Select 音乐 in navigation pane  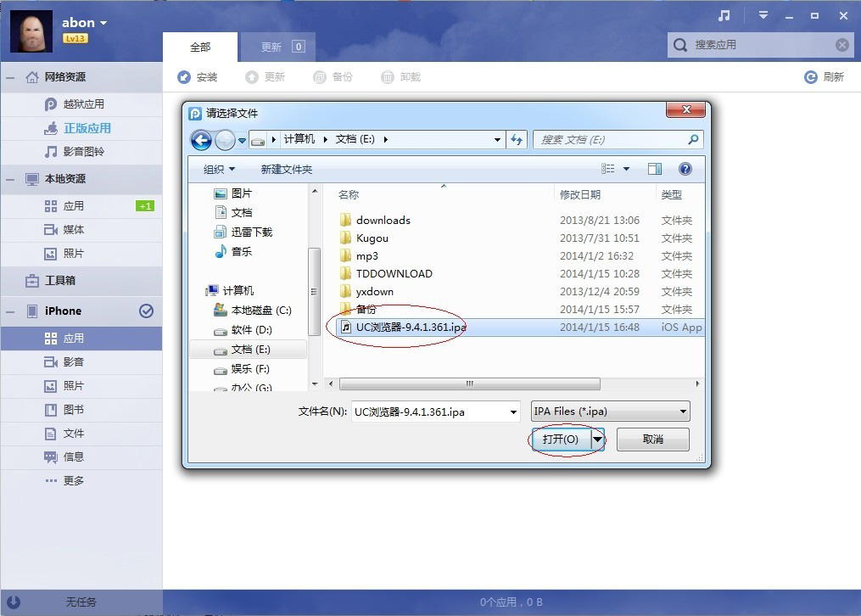point(234,252)
